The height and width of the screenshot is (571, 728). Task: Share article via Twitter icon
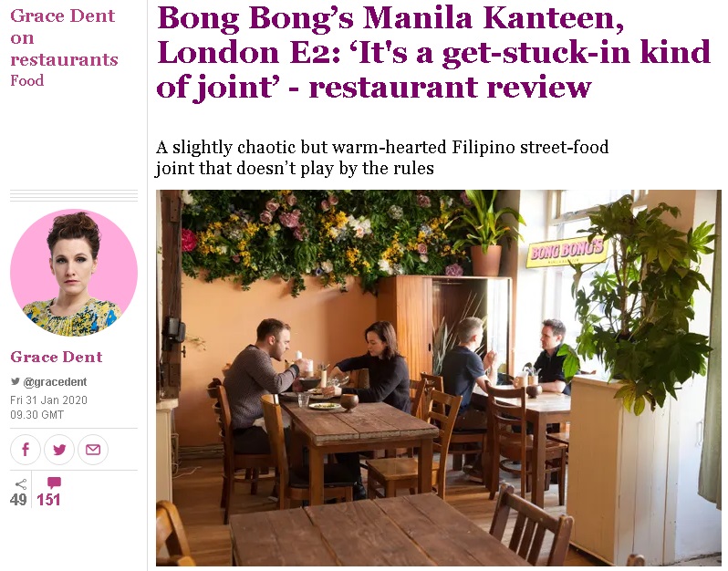(59, 450)
